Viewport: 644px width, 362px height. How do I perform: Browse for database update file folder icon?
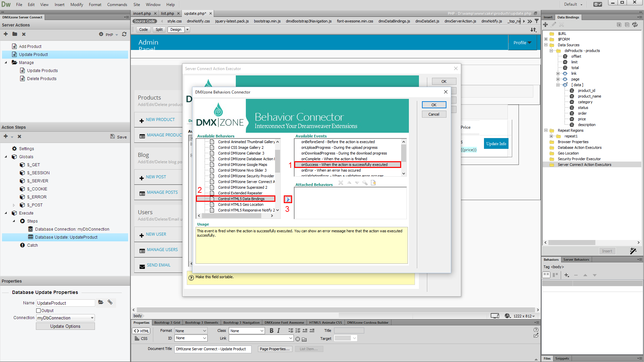(x=101, y=302)
